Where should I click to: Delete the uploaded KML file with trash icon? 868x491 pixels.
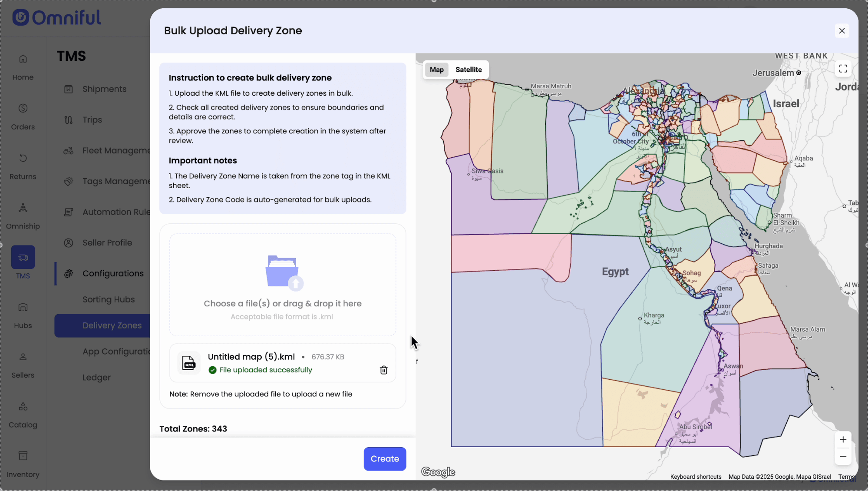click(383, 370)
